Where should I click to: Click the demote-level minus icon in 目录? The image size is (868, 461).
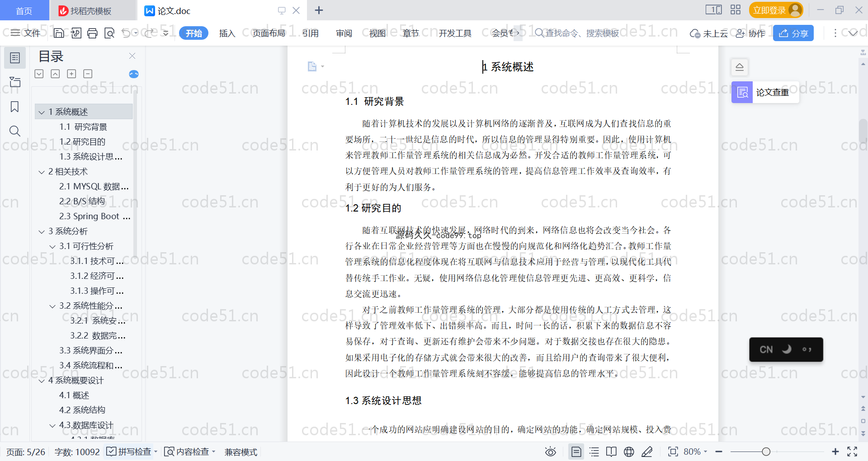[88, 74]
